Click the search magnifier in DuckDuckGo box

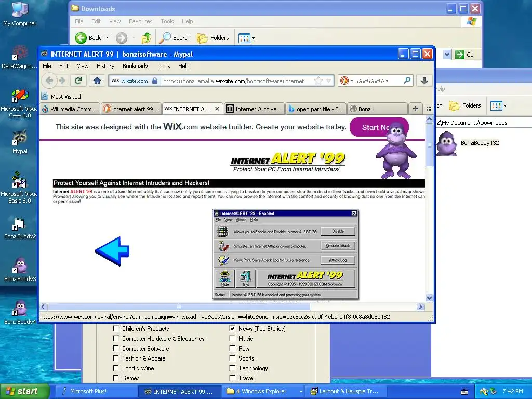coord(407,81)
